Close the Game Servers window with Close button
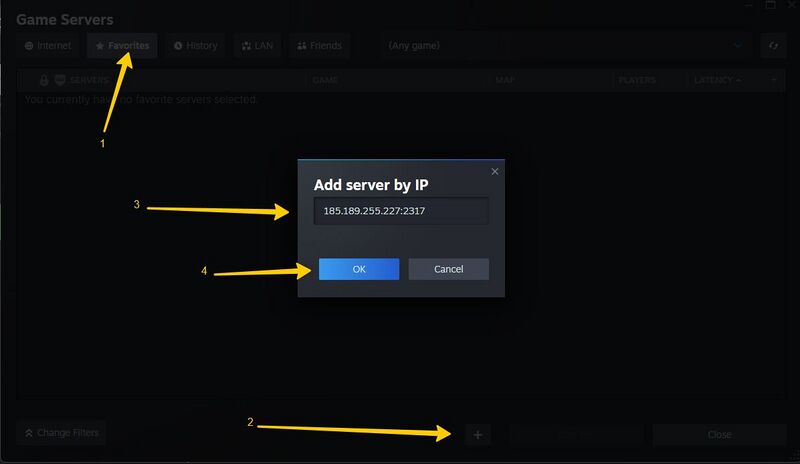This screenshot has width=800, height=464. point(719,435)
